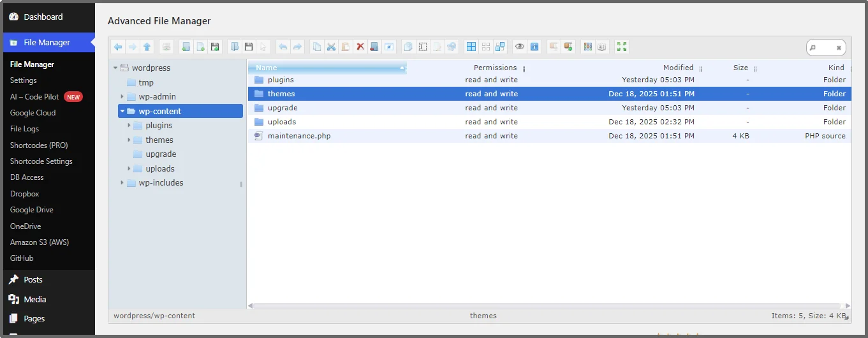Viewport: 868px width, 338px height.
Task: Expand the themes arrow in the tree
Action: coord(129,140)
